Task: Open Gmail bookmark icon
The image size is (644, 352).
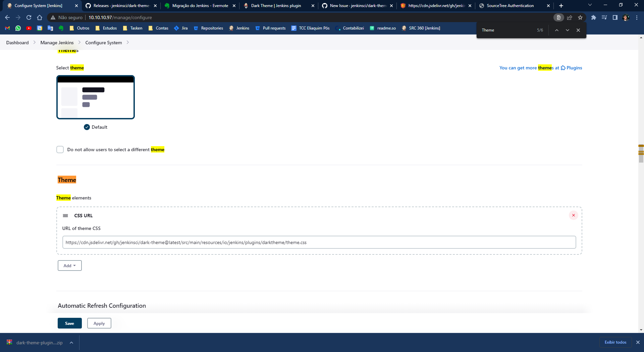Action: [x=7, y=28]
